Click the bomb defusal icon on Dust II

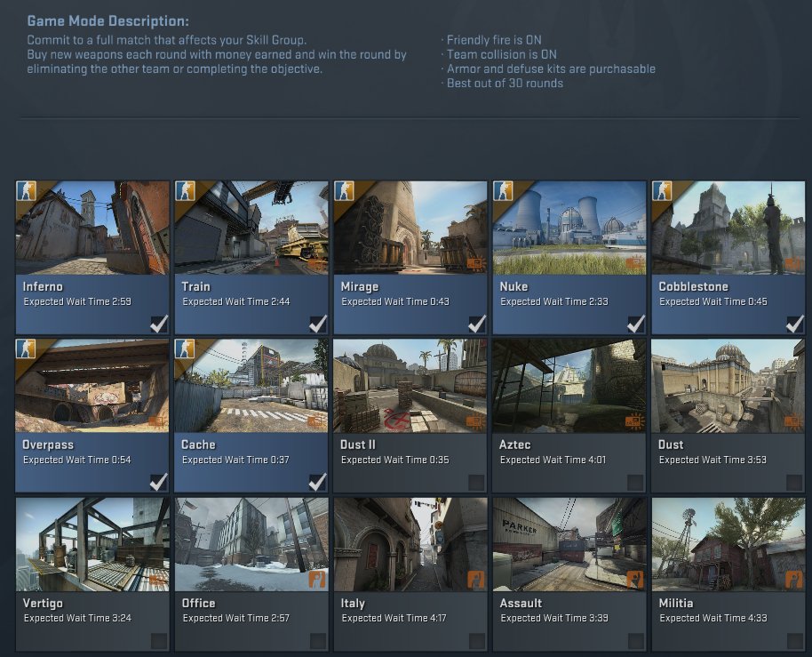click(x=476, y=423)
